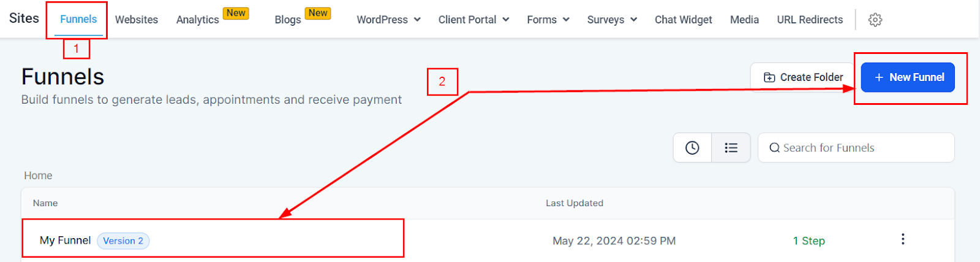The image size is (980, 262).
Task: Go to the Websites tab
Action: click(x=137, y=20)
